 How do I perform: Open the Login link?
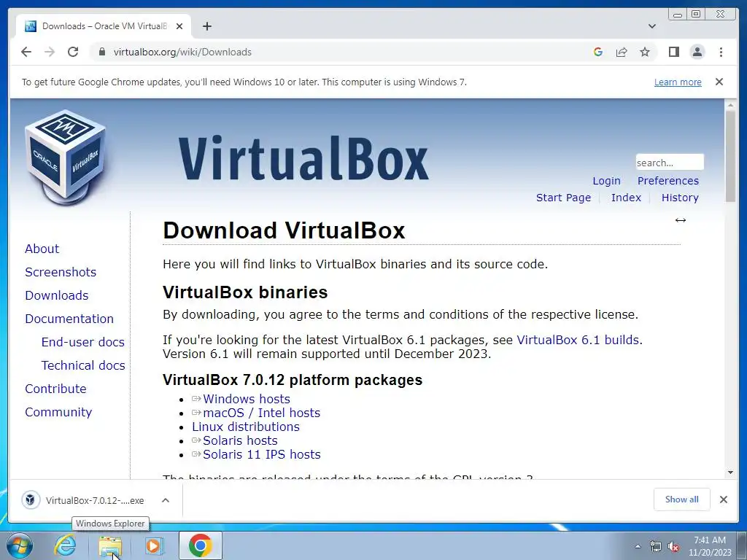coord(606,181)
